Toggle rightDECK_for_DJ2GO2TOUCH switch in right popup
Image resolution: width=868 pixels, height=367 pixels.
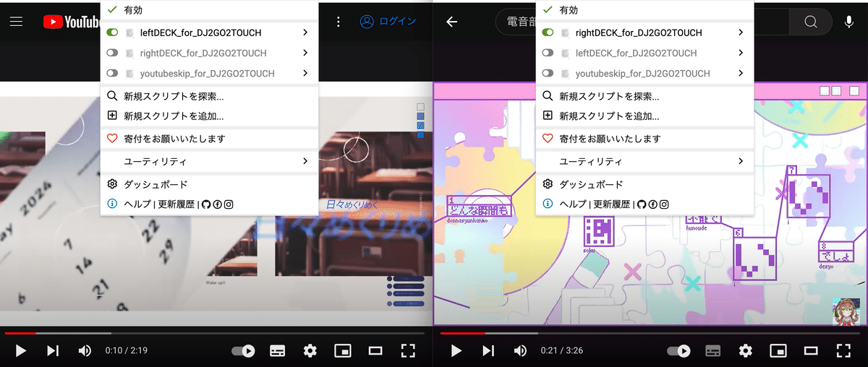click(548, 33)
